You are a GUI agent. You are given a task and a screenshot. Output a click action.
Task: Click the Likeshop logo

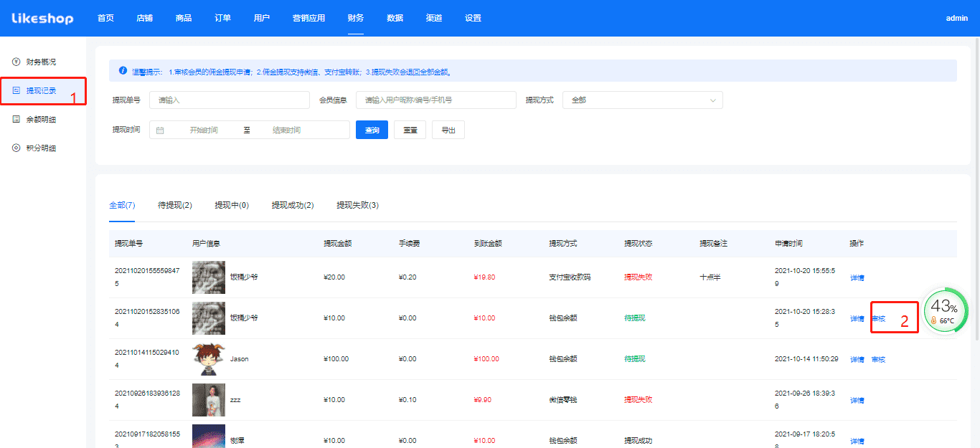pos(42,18)
